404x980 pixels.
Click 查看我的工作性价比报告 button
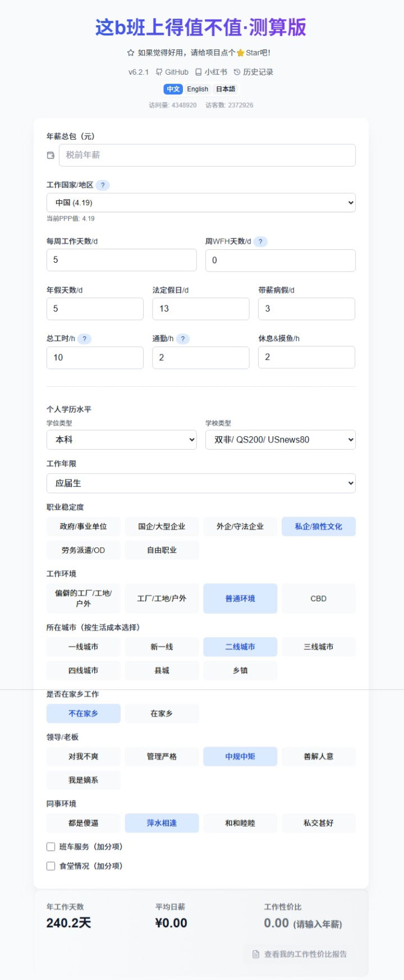click(x=300, y=954)
